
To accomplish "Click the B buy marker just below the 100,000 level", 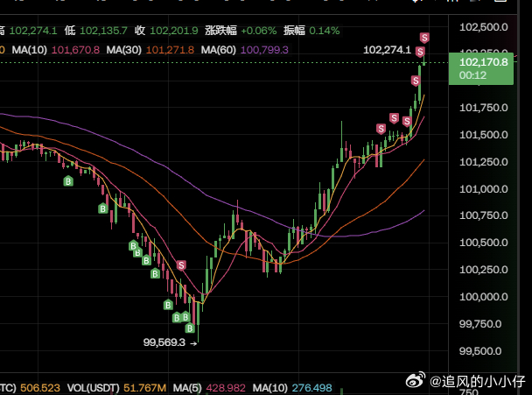I will coord(168,305).
